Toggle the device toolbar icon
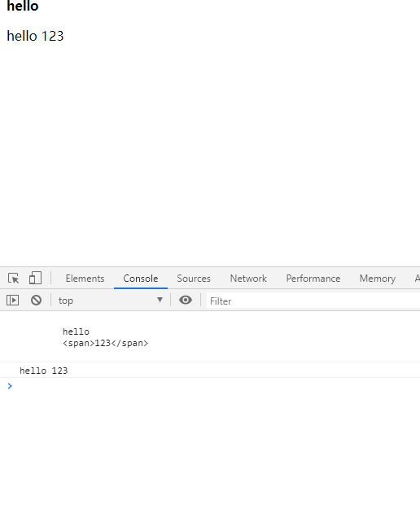Screen dimensions: 420x518 point(35,279)
